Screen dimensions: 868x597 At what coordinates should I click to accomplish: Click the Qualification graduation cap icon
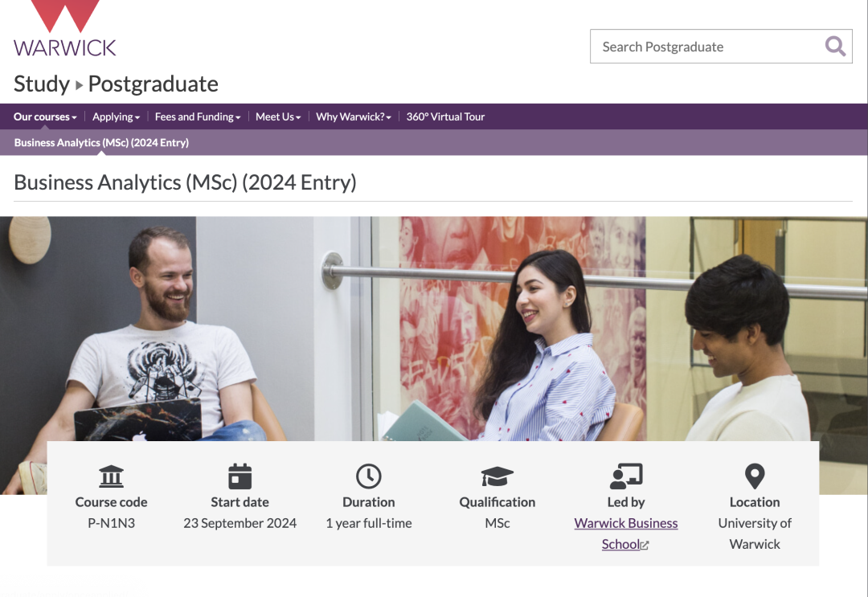(x=497, y=476)
